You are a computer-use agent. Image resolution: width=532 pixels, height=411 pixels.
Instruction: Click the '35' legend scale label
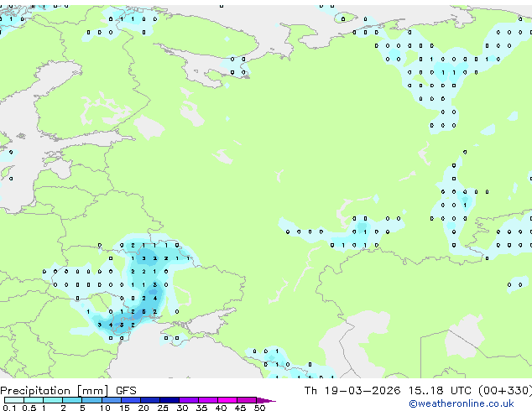click(x=201, y=408)
